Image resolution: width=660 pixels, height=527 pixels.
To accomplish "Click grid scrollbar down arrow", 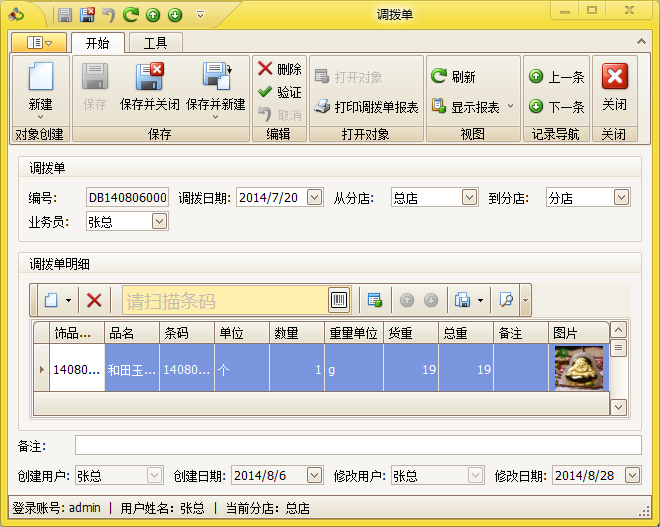I will 618,407.
